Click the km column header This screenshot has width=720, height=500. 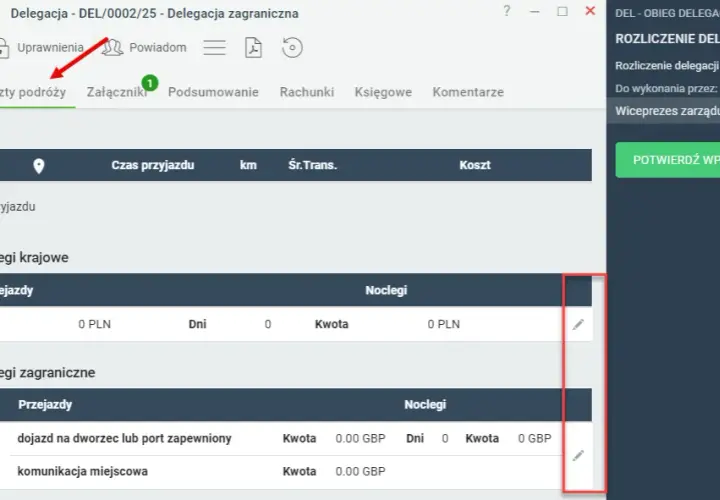[x=248, y=165]
